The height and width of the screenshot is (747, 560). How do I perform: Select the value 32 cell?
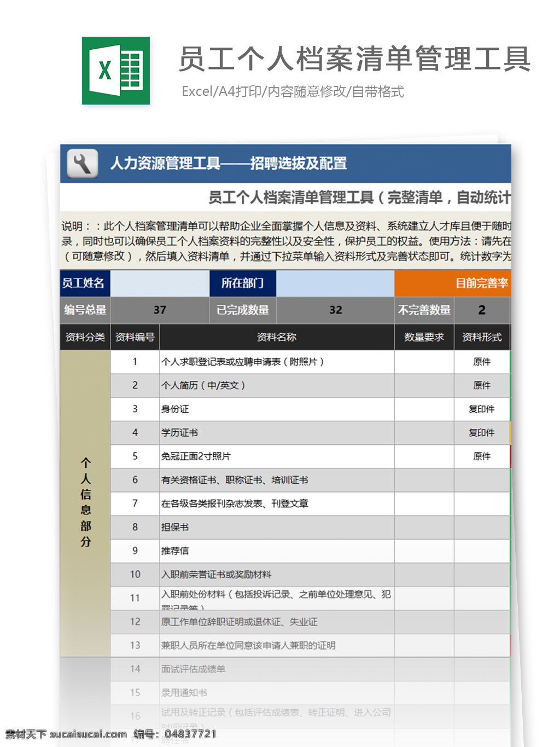pyautogui.click(x=335, y=310)
